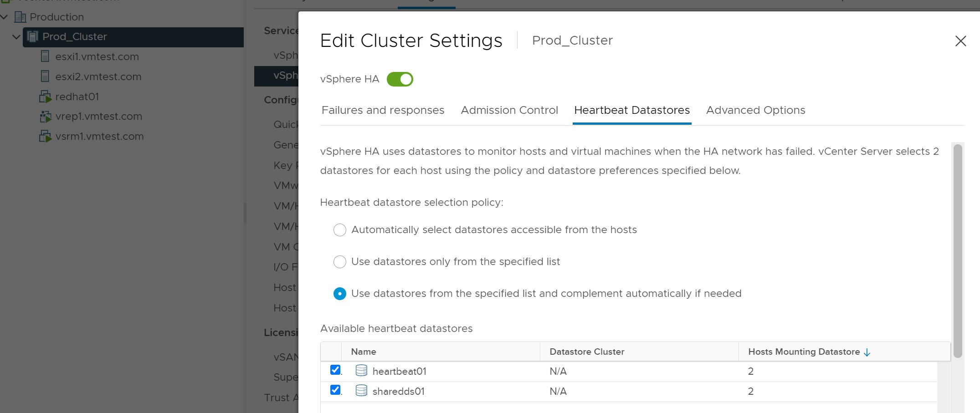Select the redhat01 virtual machine icon
This screenshot has width=980, height=413.
[x=45, y=97]
